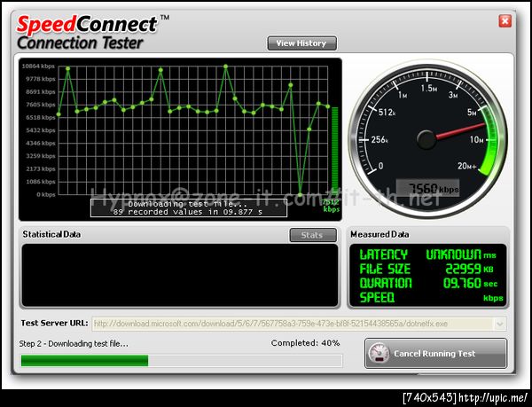
Task: Click the 20M+ mark on the gauge
Action: [x=467, y=166]
